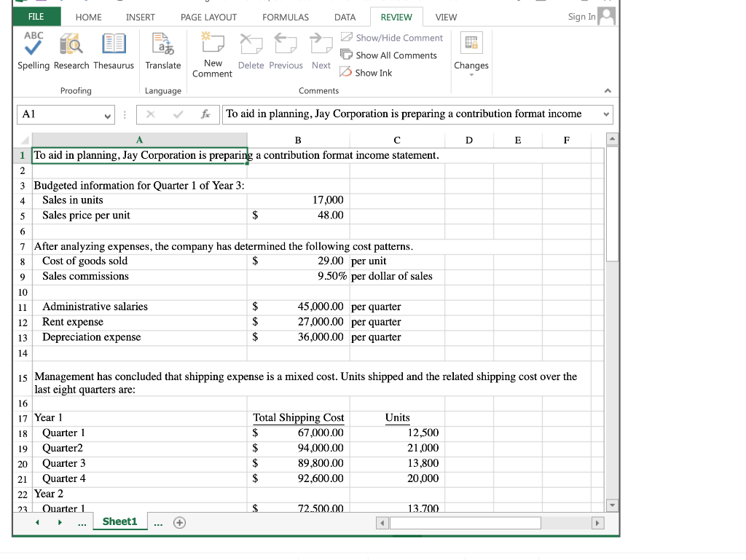Click the Sign In link

tap(581, 16)
